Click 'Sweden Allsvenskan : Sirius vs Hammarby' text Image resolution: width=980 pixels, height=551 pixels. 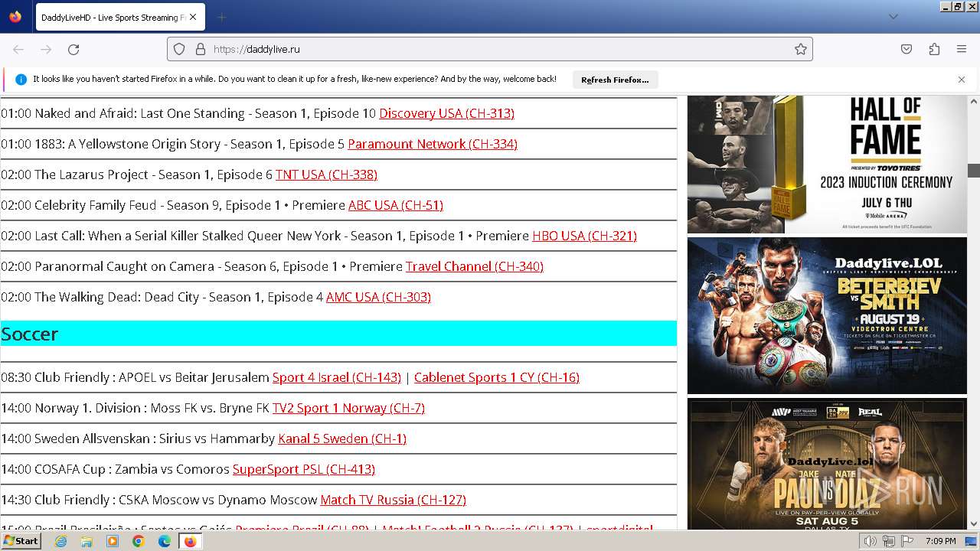point(155,439)
